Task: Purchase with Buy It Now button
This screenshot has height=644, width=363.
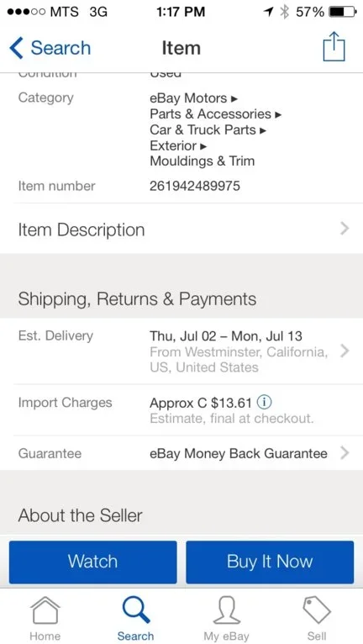Action: coord(270,562)
